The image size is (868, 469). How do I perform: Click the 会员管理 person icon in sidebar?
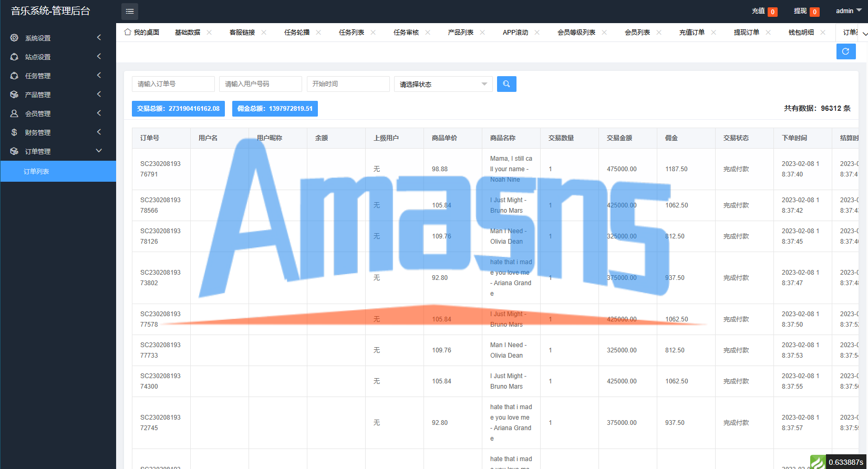coord(14,113)
